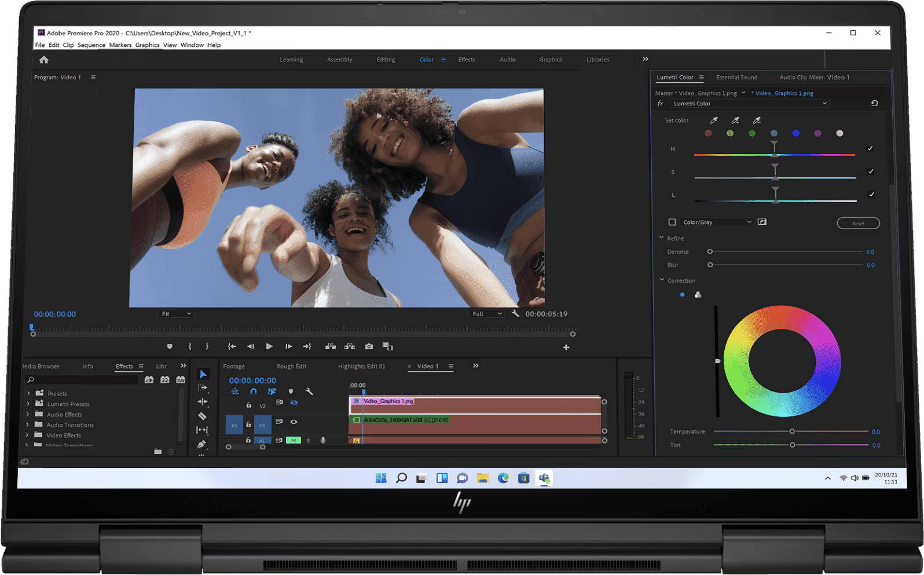This screenshot has height=575, width=924.
Task: Collapse the Refine section
Action: 661,237
